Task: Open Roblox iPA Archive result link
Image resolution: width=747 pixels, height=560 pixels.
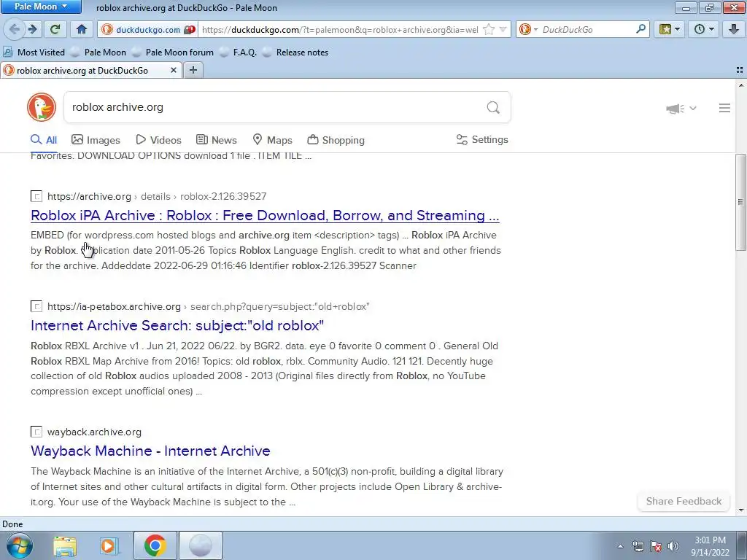Action: click(x=265, y=215)
